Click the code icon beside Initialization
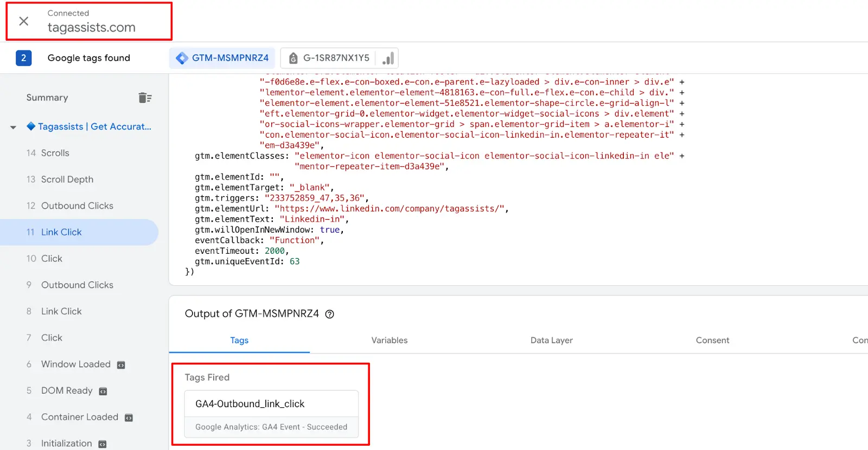Viewport: 868px width, 450px height. click(103, 444)
